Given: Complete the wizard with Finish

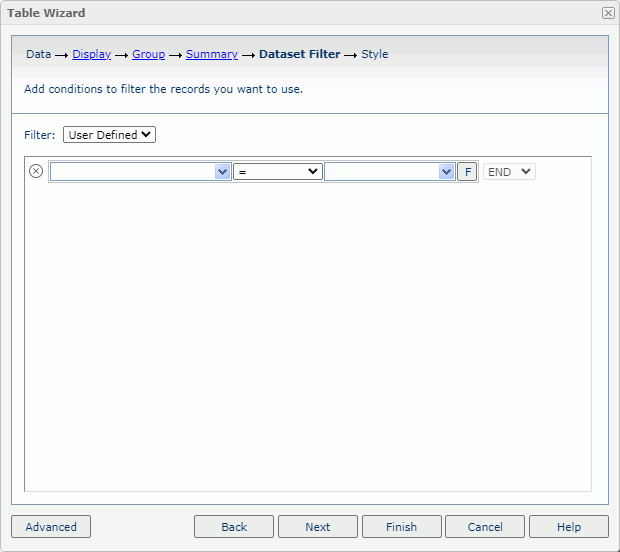Looking at the screenshot, I should [401, 527].
